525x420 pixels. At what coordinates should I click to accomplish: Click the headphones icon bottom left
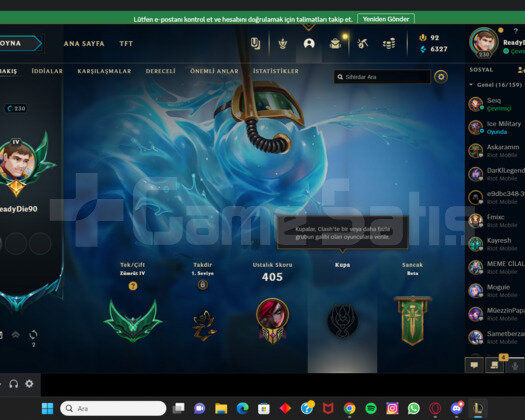[x=14, y=384]
